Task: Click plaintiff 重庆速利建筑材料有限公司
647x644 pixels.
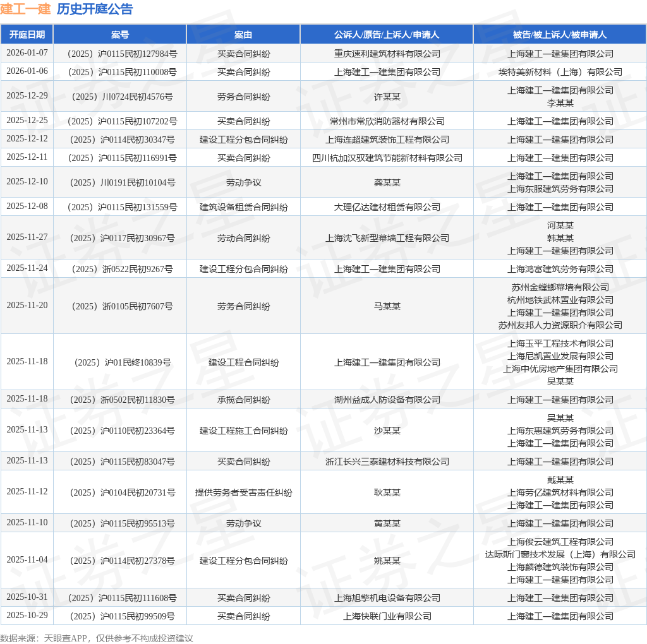Action: (387, 54)
